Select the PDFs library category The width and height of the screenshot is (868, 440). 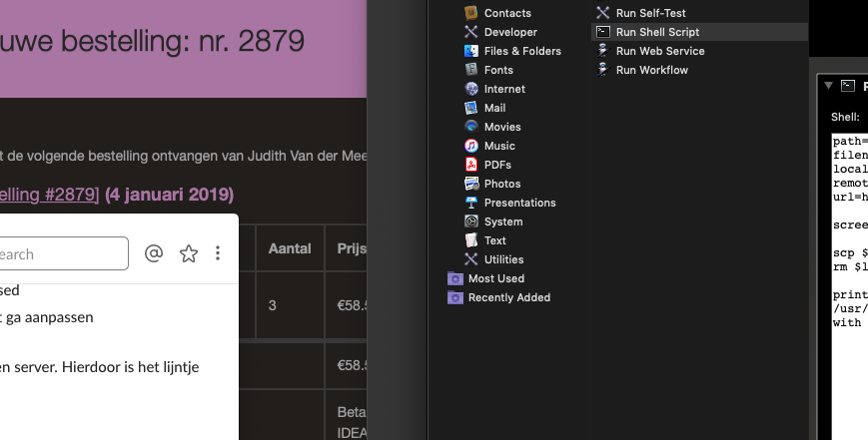pyautogui.click(x=497, y=165)
